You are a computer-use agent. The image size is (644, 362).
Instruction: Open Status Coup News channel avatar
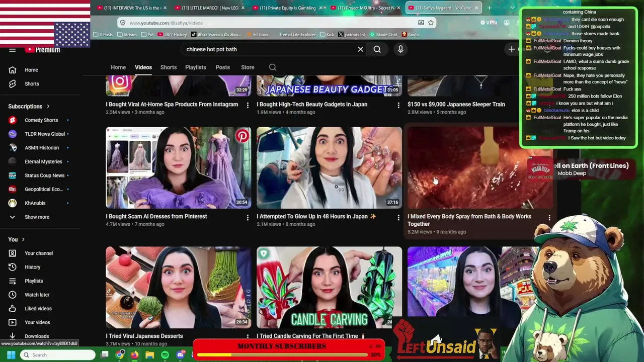[12, 175]
